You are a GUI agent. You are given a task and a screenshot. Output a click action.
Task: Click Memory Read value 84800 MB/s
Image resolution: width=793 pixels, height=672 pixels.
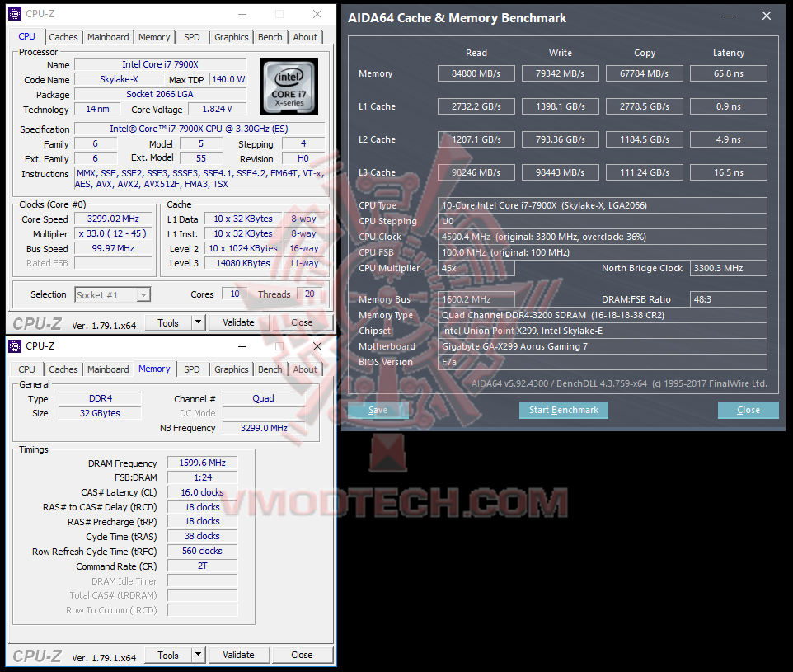click(x=476, y=73)
